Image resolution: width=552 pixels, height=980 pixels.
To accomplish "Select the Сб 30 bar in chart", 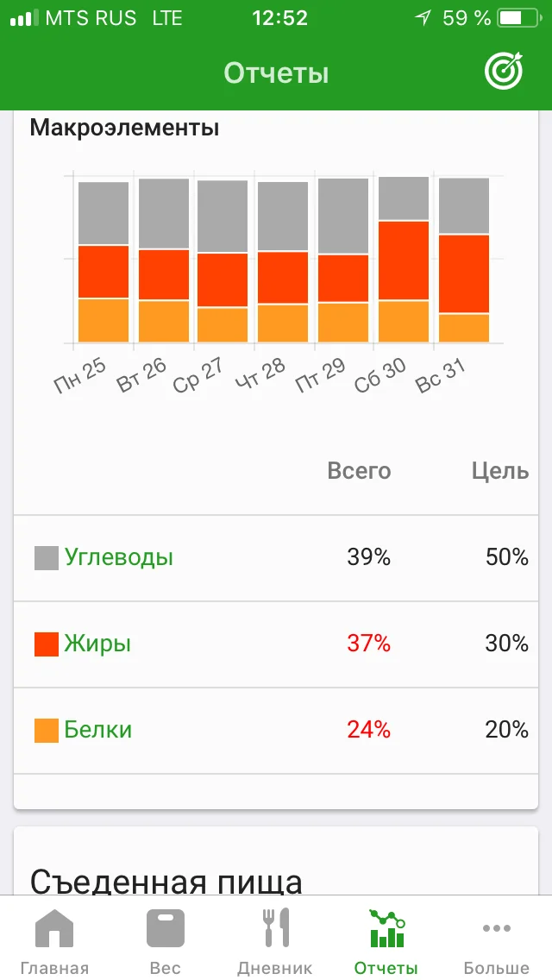I will [x=404, y=260].
